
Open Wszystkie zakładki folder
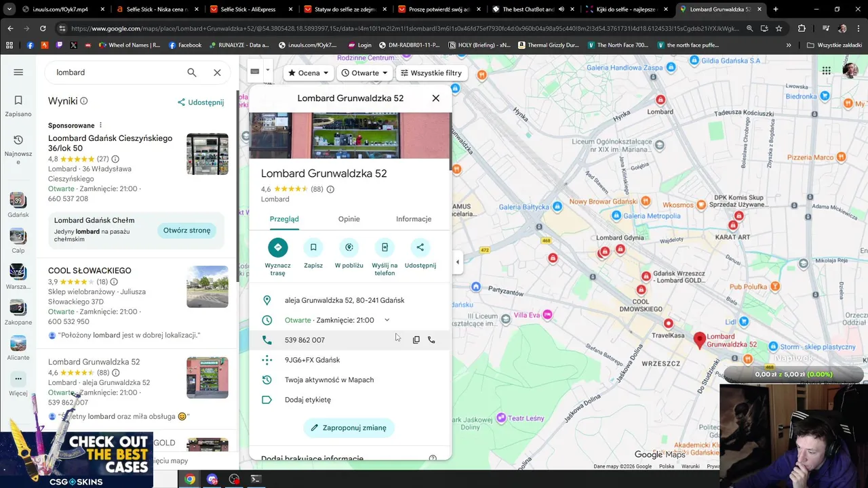coord(834,45)
